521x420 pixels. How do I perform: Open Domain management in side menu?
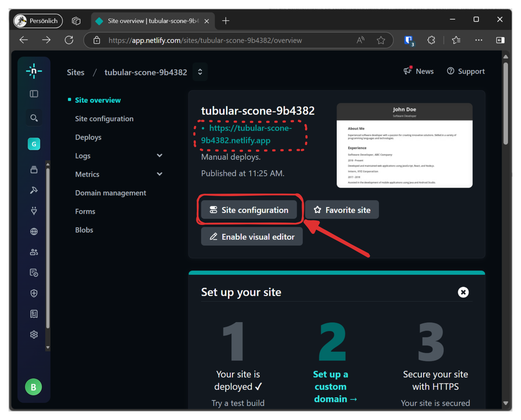click(x=111, y=193)
